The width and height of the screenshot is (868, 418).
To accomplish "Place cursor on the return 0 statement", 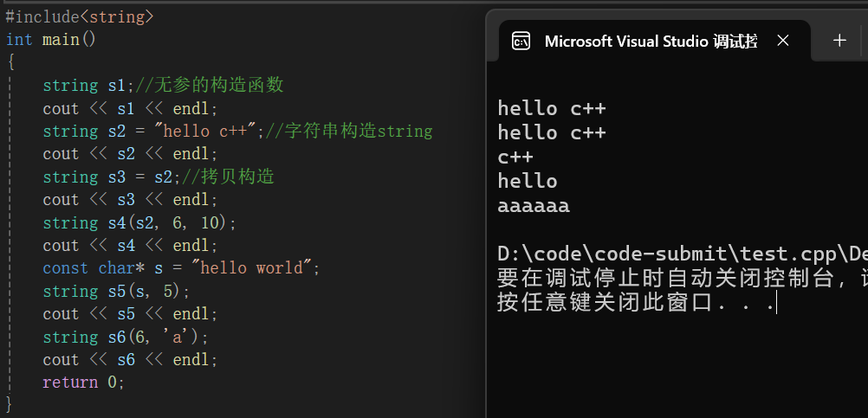I will pos(83,383).
